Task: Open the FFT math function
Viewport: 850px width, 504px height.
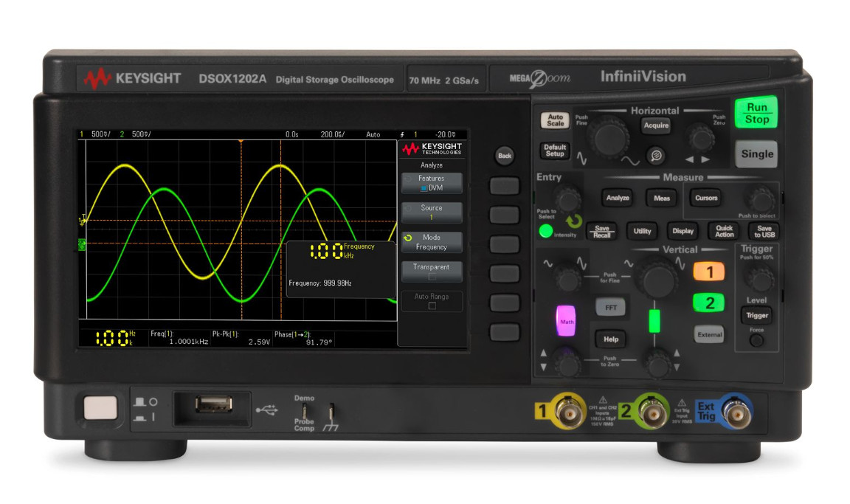Action: 610,307
